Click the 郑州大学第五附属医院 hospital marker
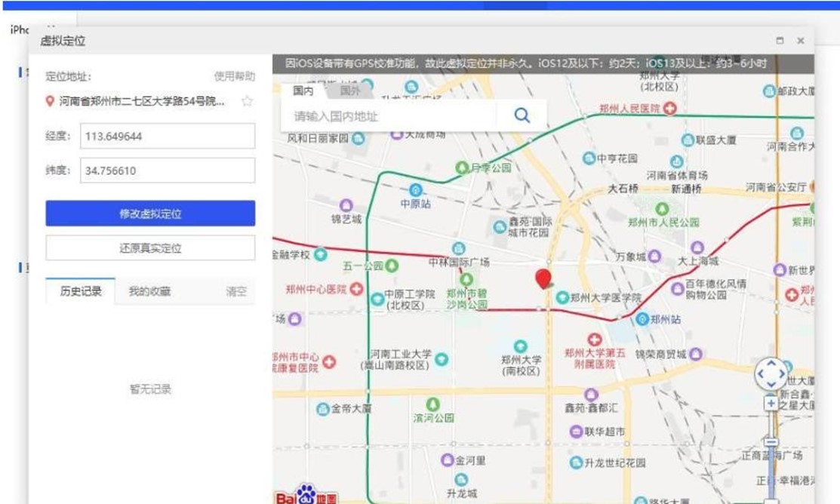The height and width of the screenshot is (504, 840). [594, 339]
